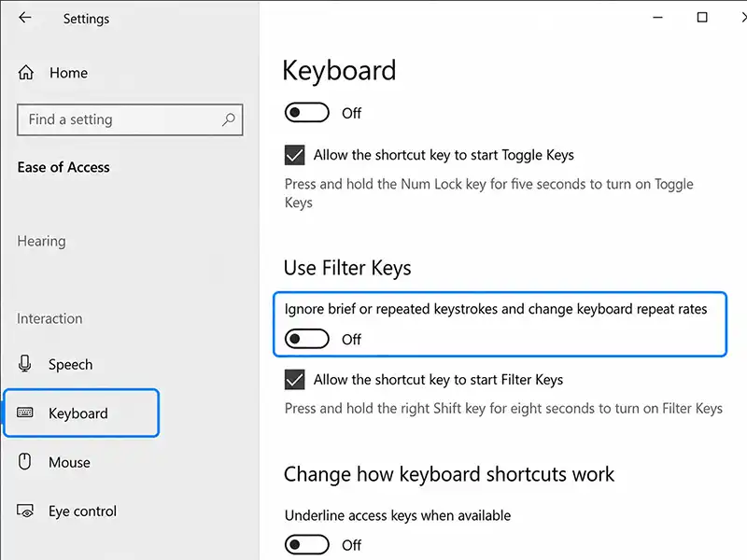747x560 pixels.
Task: Select the Keyboard sidebar item
Action: click(x=81, y=413)
